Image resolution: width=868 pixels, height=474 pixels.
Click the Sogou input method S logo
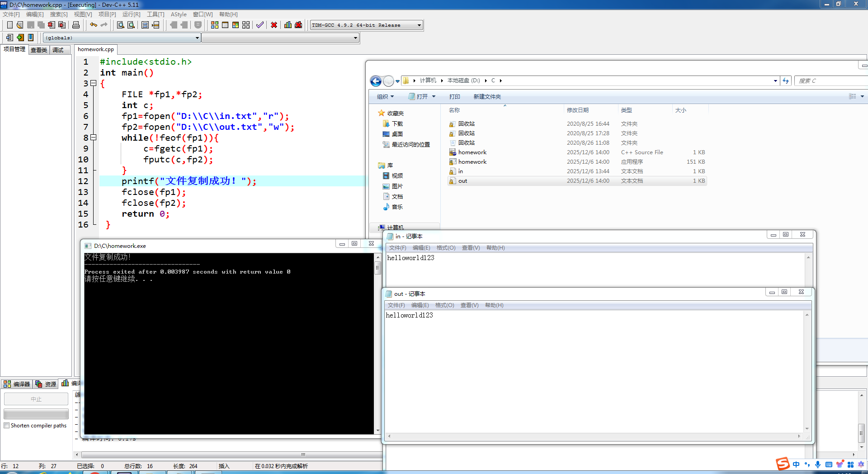[783, 464]
